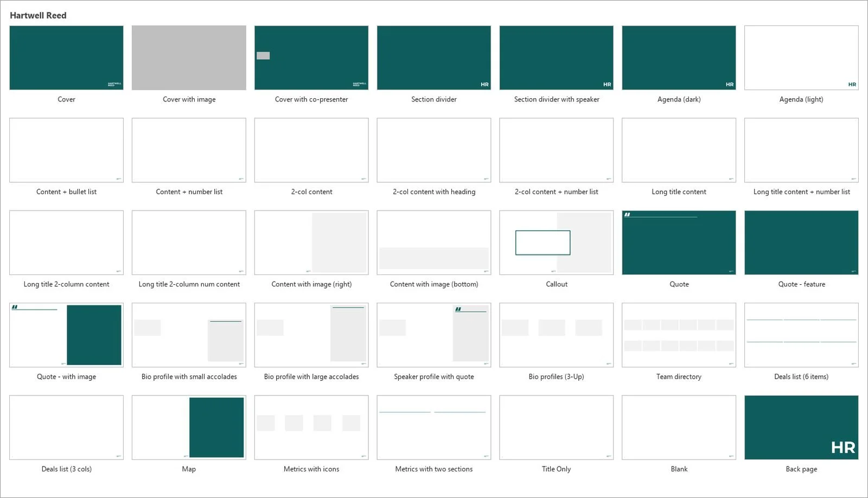The width and height of the screenshot is (868, 498).
Task: Choose Content + number list layout
Action: (x=189, y=150)
